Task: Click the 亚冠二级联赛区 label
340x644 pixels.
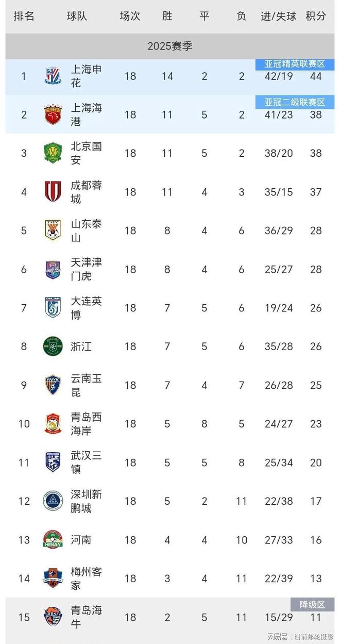Action: [x=295, y=102]
